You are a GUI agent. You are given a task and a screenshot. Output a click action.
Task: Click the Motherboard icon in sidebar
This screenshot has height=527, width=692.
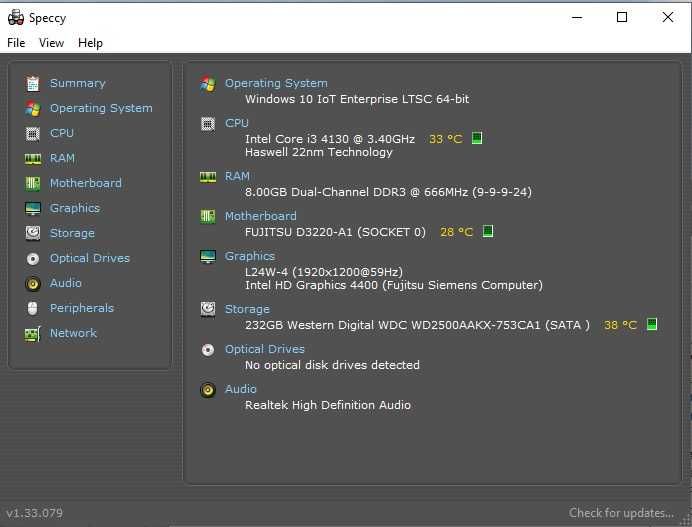(x=33, y=183)
